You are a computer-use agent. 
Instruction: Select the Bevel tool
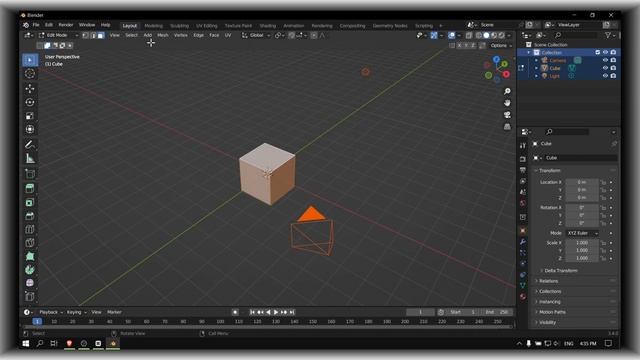click(30, 216)
